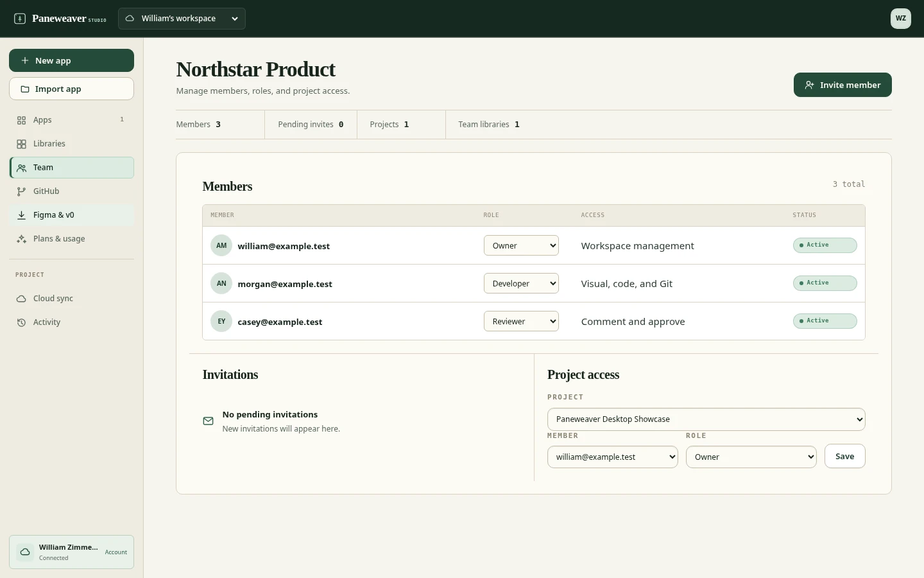The image size is (924, 578).
Task: Click the william@example.test name in Members table
Action: coord(284,246)
